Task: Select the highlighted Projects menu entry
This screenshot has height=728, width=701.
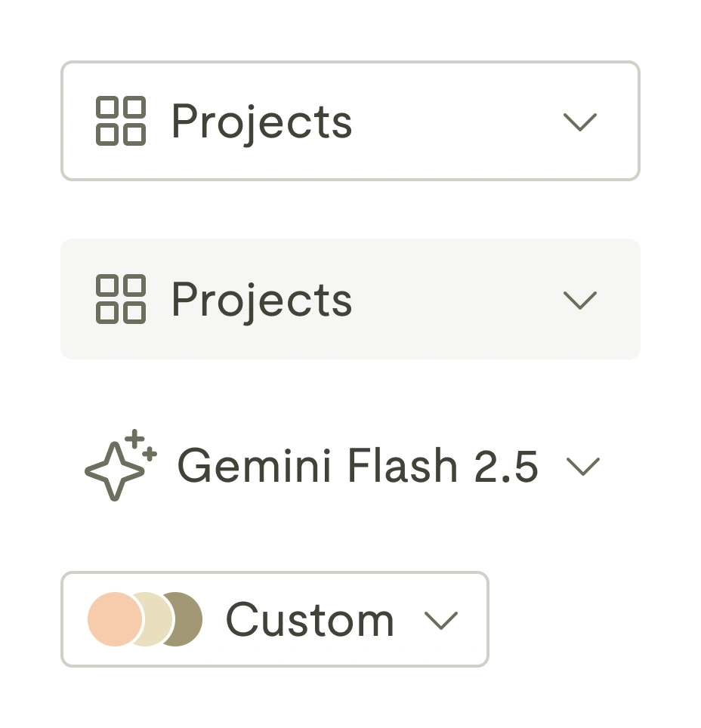Action: 350,299
